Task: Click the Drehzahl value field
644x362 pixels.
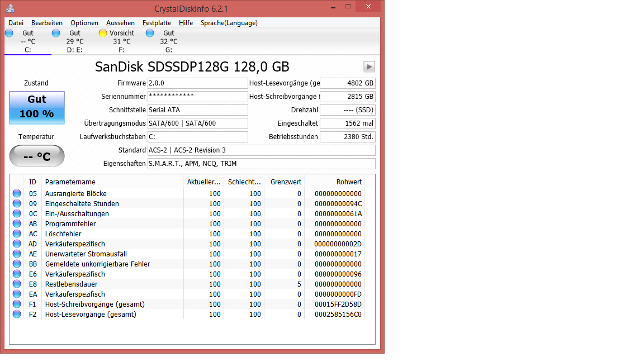Action: click(x=348, y=110)
